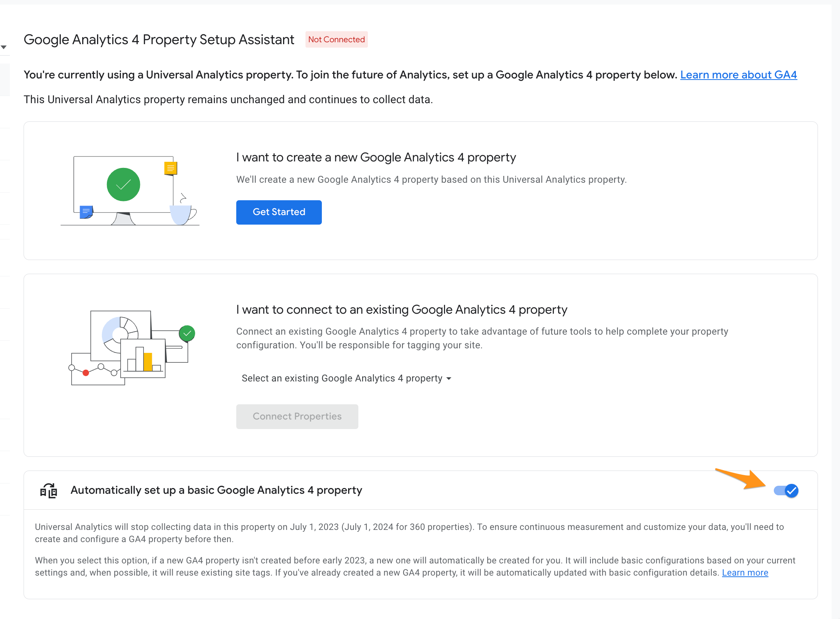The width and height of the screenshot is (840, 619).
Task: Click the dropdown arrow beside the property selector
Action: [449, 378]
